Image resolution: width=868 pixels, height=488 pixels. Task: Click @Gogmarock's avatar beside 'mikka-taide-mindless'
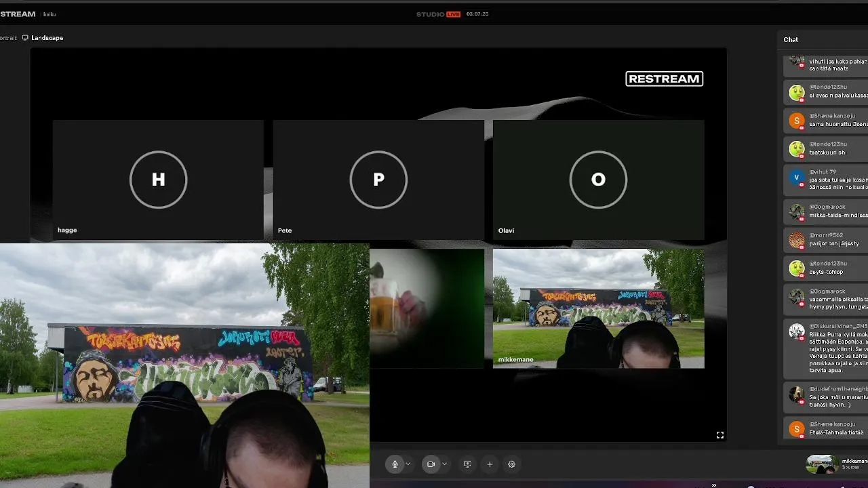(x=797, y=211)
